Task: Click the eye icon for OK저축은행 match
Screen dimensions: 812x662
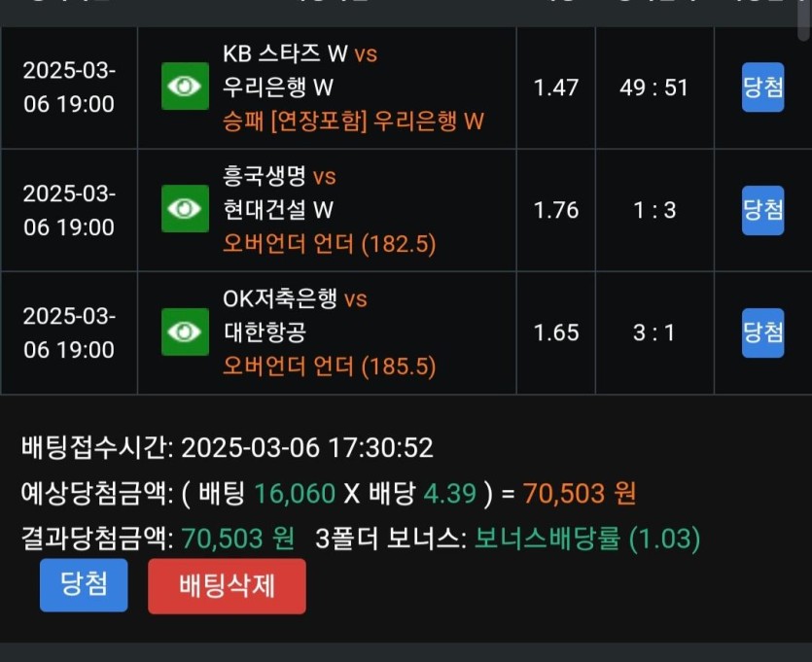Action: click(x=185, y=332)
